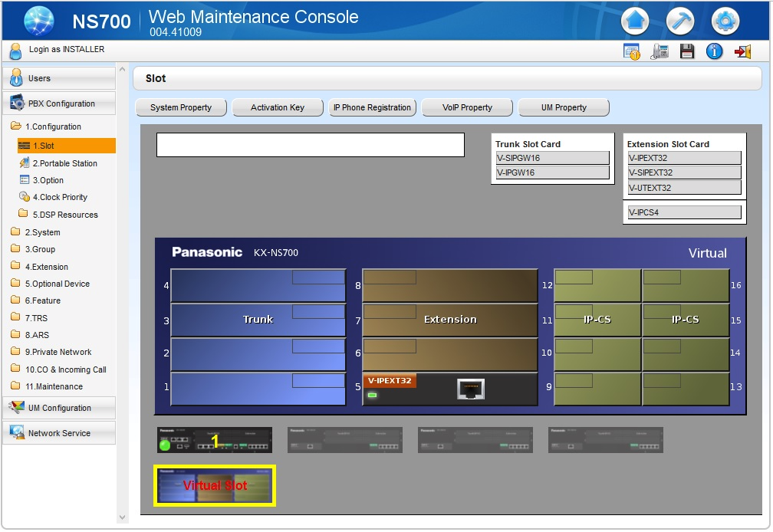
Task: Click the installed V-IPEXT32 card in slot 5
Action: 449,389
